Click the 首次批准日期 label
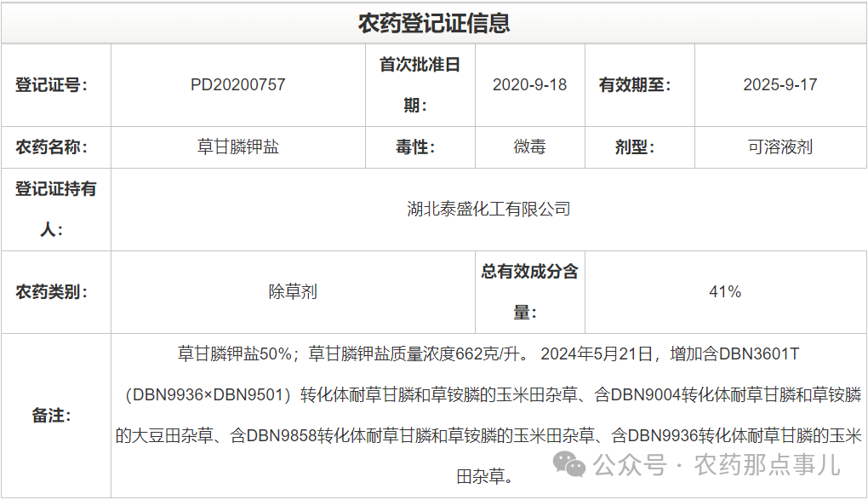The width and height of the screenshot is (868, 500). 420,85
